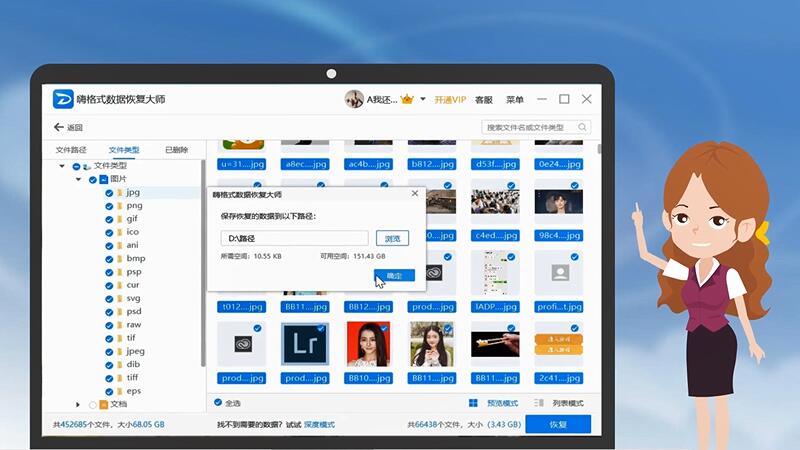This screenshot has width=800, height=450.
Task: Uncheck the png file type checkbox
Action: (x=109, y=206)
